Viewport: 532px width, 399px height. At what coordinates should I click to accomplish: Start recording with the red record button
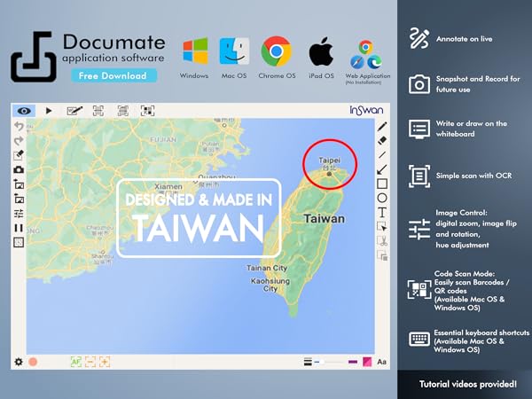33,362
